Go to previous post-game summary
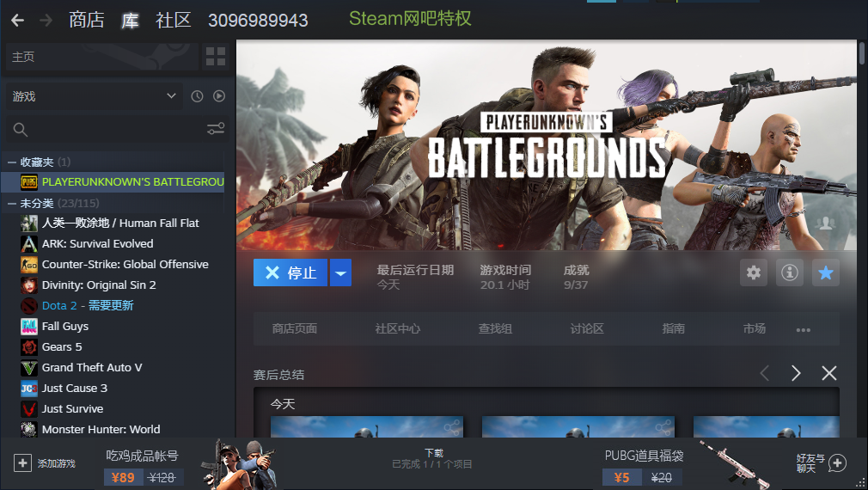Screen dimensions: 868x490 coord(765,373)
